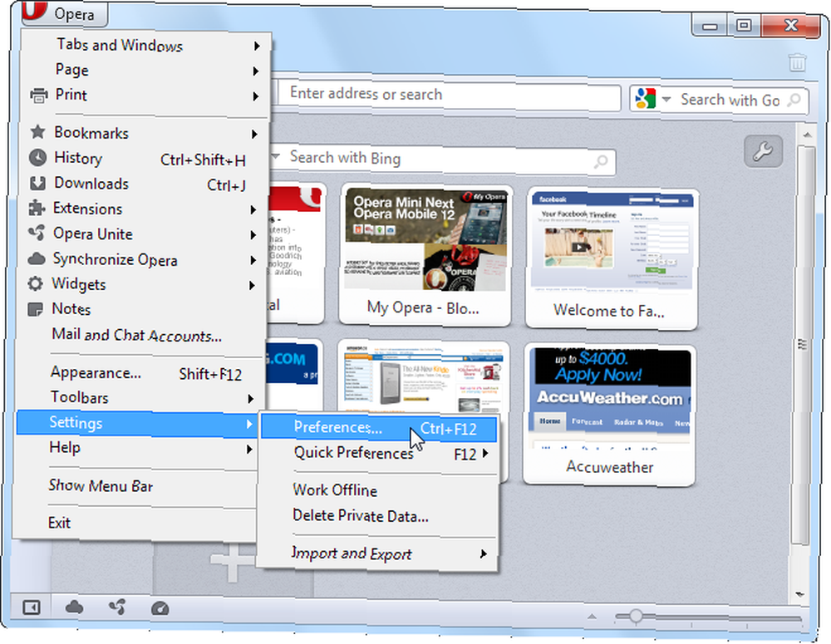Click the Extensions puzzle piece icon
This screenshot has height=644, width=831.
(37, 208)
